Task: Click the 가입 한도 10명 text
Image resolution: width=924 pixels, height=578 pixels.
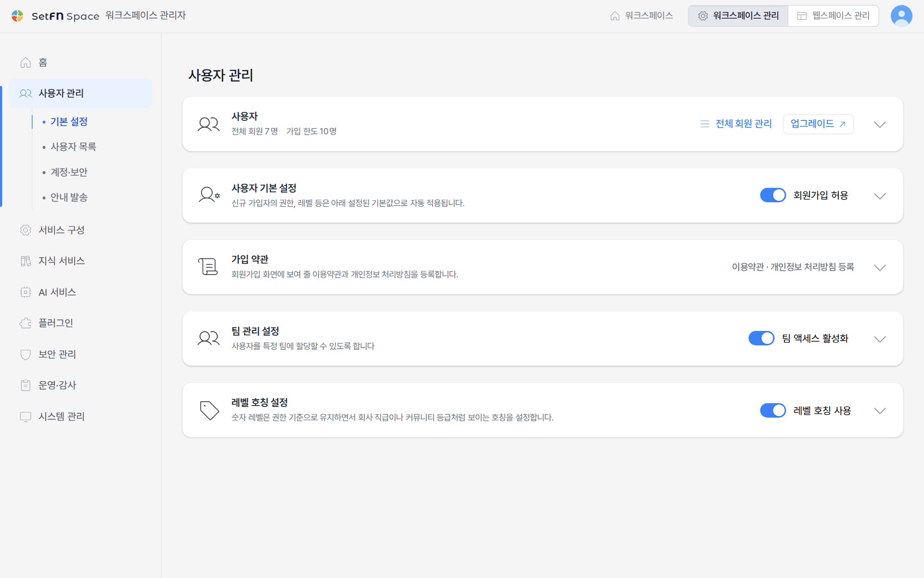Action: click(311, 131)
